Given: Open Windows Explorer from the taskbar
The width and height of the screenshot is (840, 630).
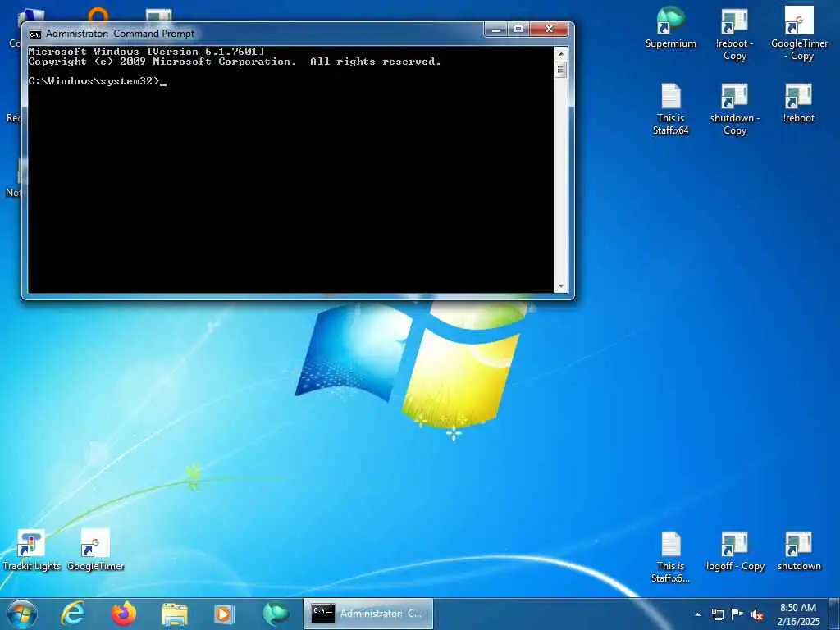Looking at the screenshot, I should 175,614.
